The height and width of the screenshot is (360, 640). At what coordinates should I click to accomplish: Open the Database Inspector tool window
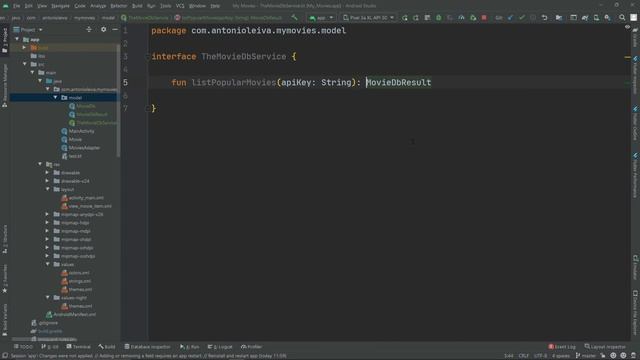147,347
